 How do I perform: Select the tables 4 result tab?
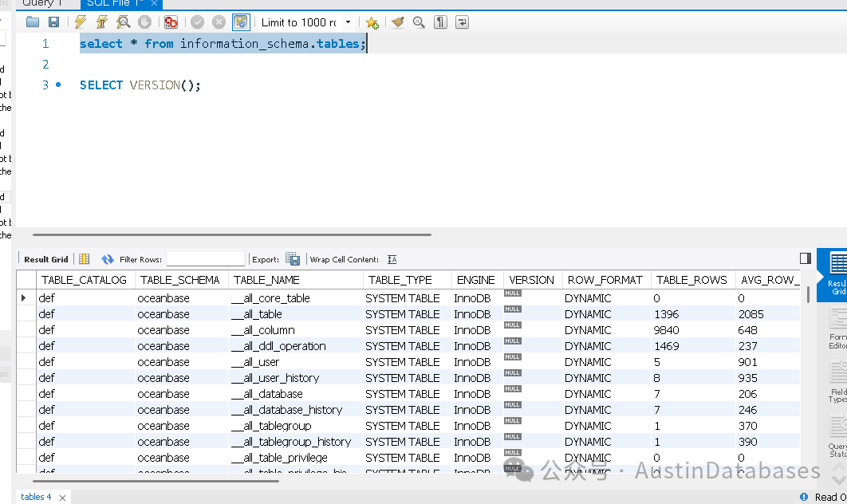tap(36, 496)
